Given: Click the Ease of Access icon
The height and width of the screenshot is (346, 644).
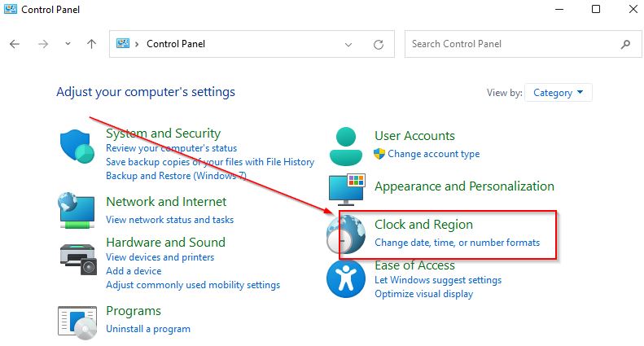Looking at the screenshot, I should point(346,279).
